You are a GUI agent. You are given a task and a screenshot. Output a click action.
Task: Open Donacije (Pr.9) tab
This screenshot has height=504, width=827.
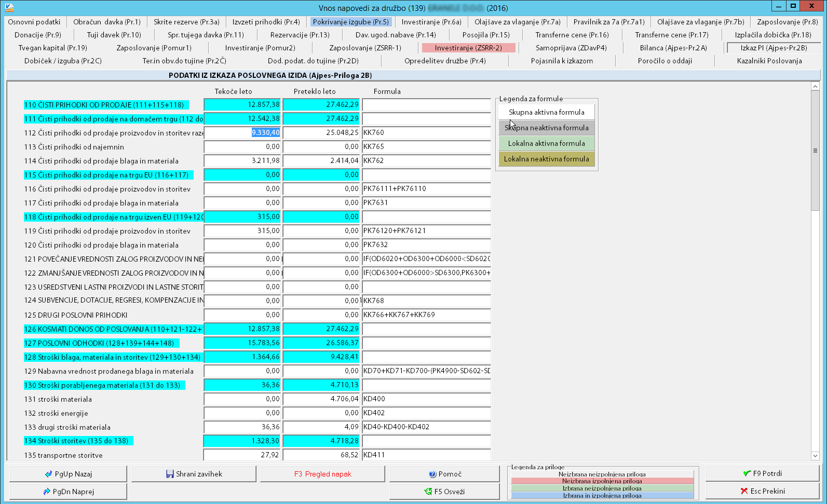38,35
